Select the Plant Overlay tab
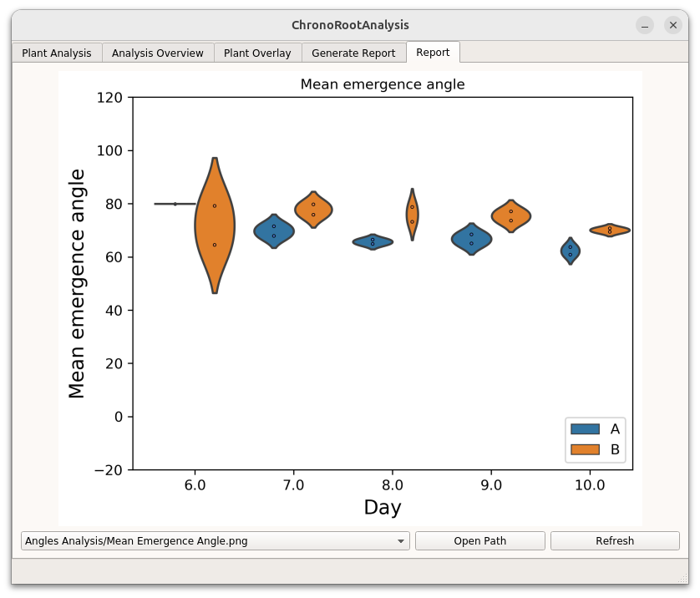This screenshot has height=598, width=700. [257, 53]
